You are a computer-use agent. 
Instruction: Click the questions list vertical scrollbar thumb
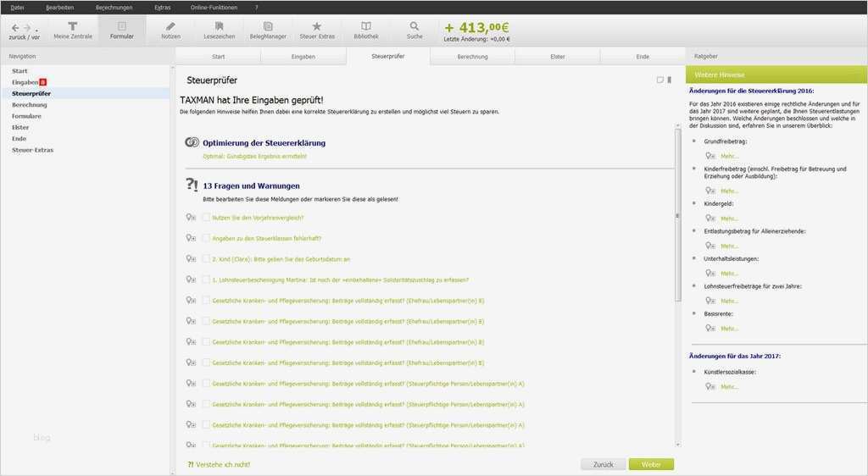677,216
